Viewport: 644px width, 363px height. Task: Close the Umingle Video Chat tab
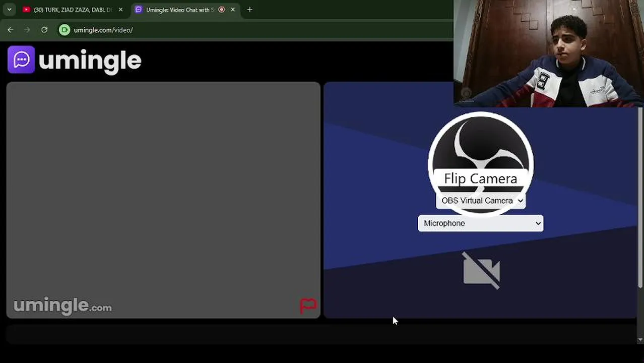click(x=233, y=10)
